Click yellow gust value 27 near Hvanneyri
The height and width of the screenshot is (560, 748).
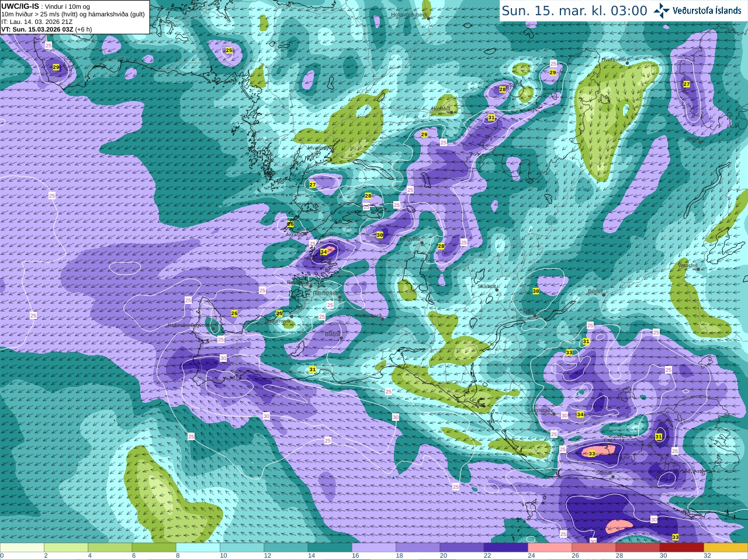pyautogui.click(x=313, y=185)
